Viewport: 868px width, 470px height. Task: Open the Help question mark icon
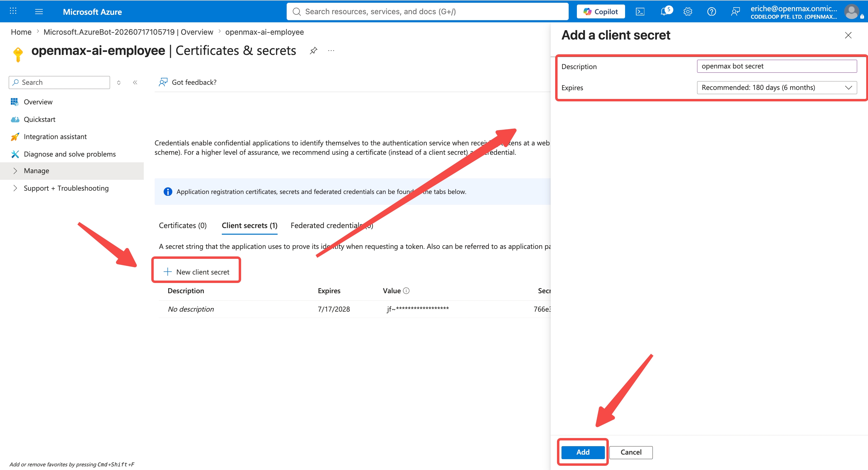(711, 12)
